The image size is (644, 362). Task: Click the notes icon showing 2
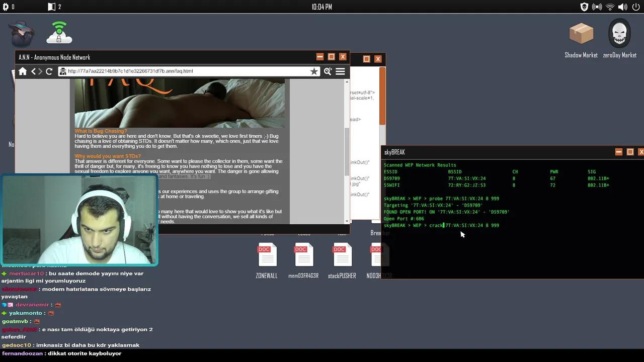[x=51, y=7]
